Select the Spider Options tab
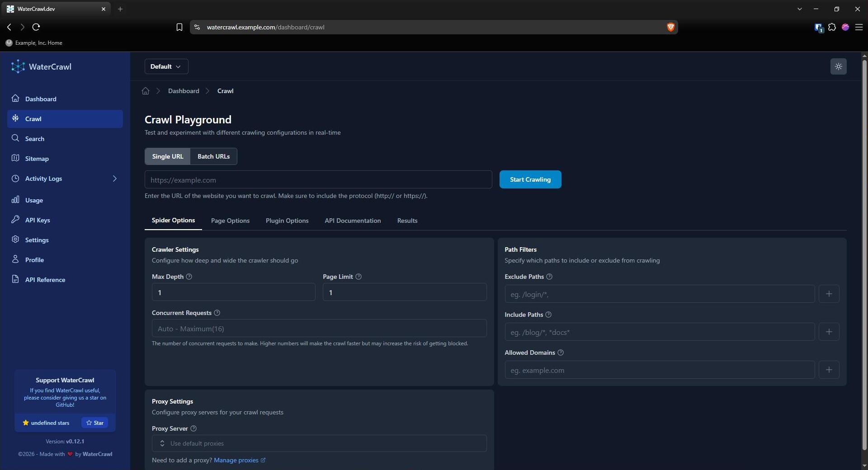This screenshot has height=470, width=868. (173, 221)
